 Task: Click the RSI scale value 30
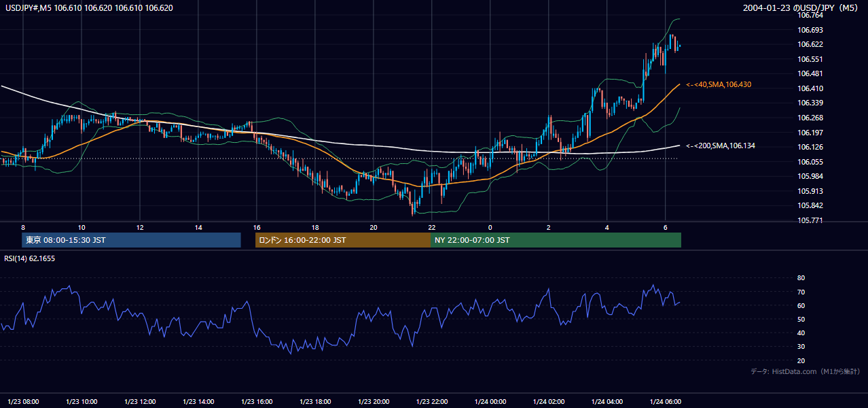coord(801,347)
